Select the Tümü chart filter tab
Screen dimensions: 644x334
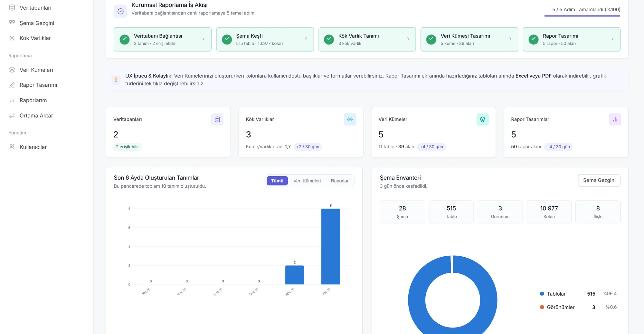[x=277, y=181]
